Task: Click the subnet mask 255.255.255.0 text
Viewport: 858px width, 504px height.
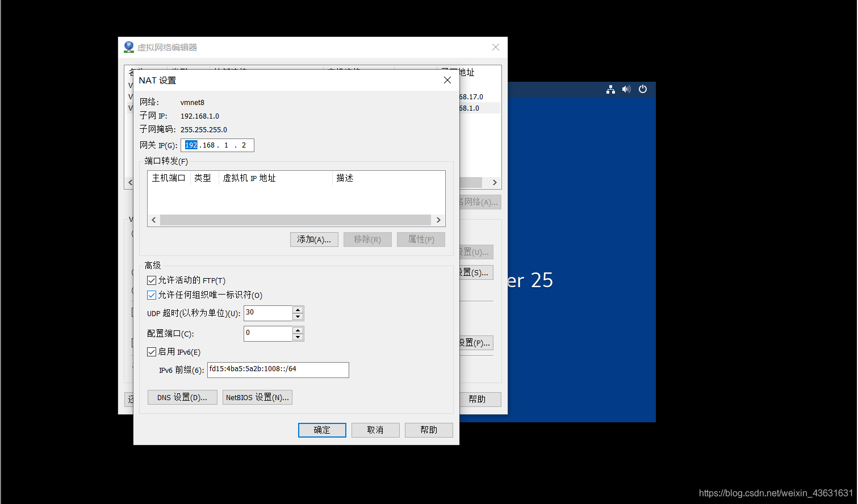Action: coord(204,130)
